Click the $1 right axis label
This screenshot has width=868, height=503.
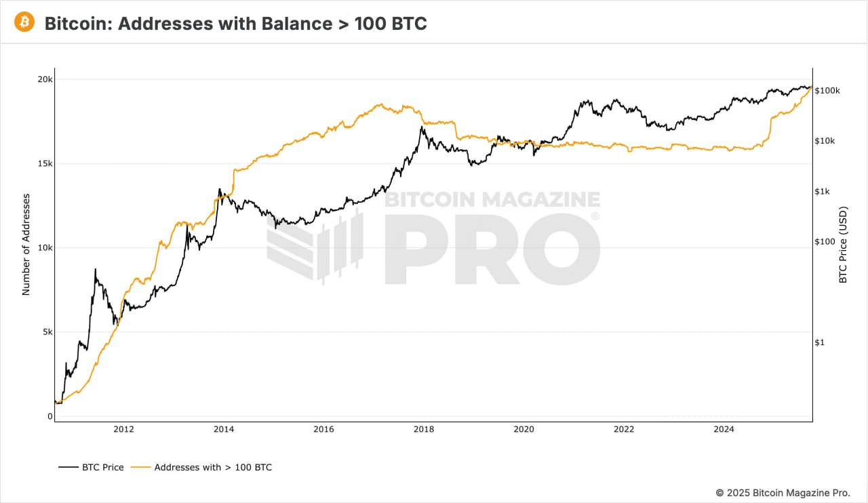point(819,342)
